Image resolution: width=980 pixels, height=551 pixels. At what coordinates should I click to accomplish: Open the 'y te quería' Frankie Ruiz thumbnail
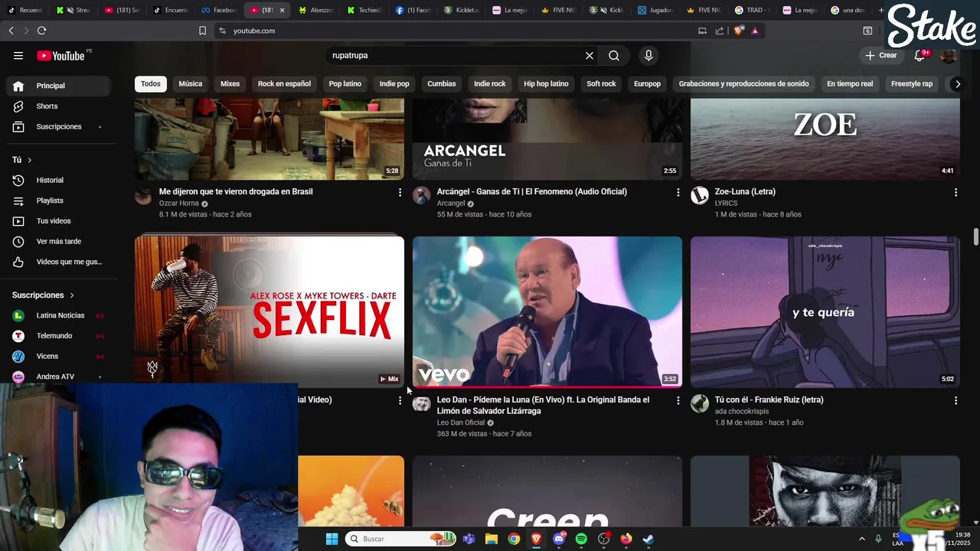click(x=825, y=311)
